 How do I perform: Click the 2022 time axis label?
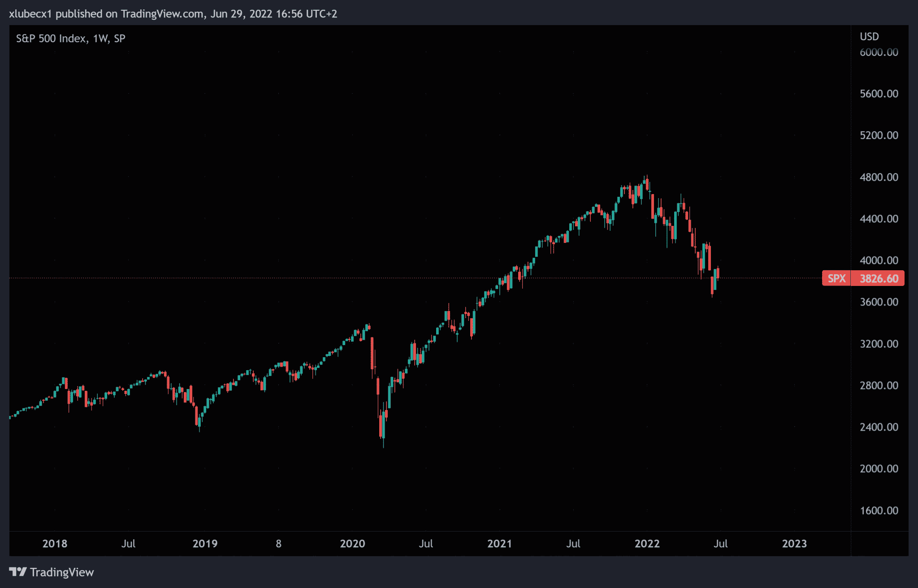tap(647, 544)
